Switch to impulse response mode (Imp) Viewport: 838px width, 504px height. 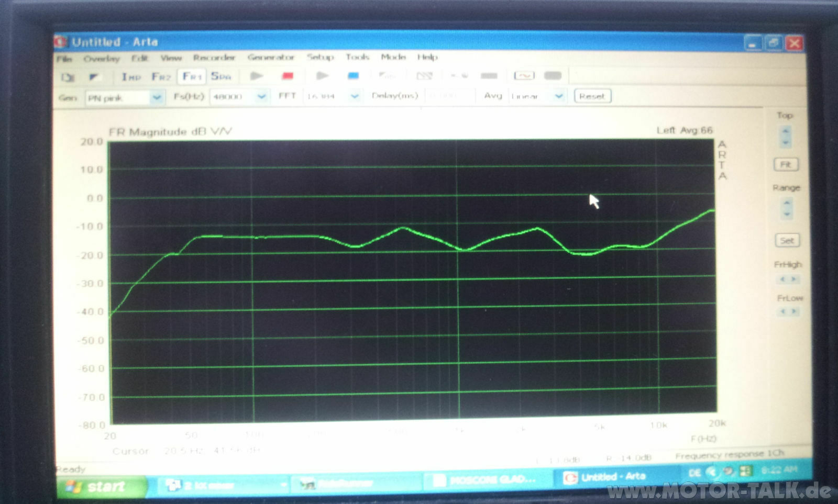pyautogui.click(x=131, y=77)
